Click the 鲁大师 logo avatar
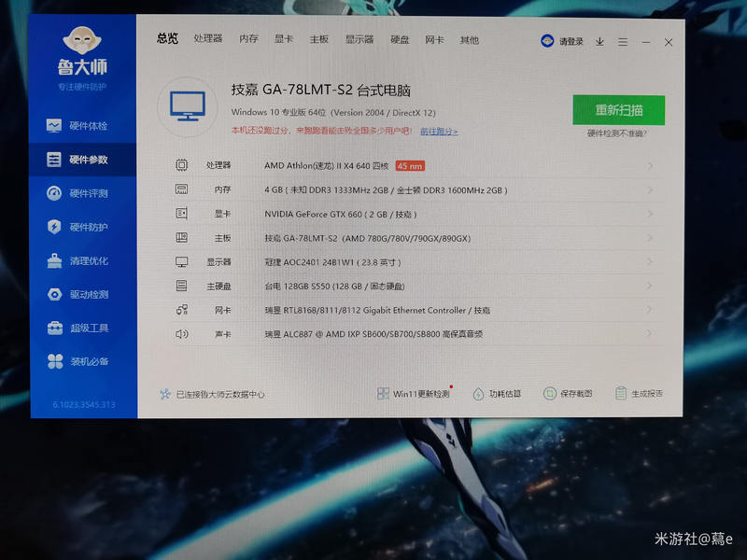747x560 pixels. (82, 40)
